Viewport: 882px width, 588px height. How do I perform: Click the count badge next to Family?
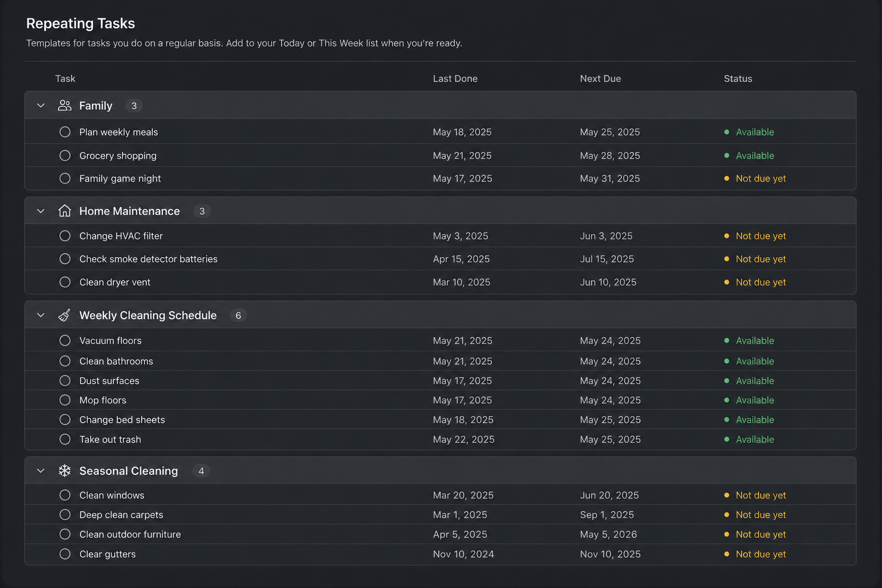134,106
